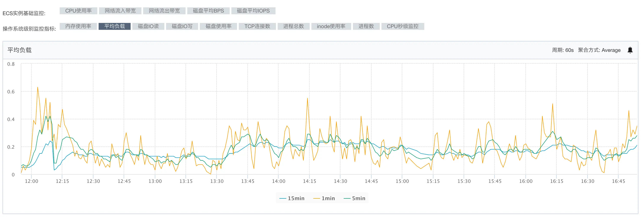Viewport: 644px width, 217px height.
Task: Toggle the 15min series in legend
Action: pos(292,198)
